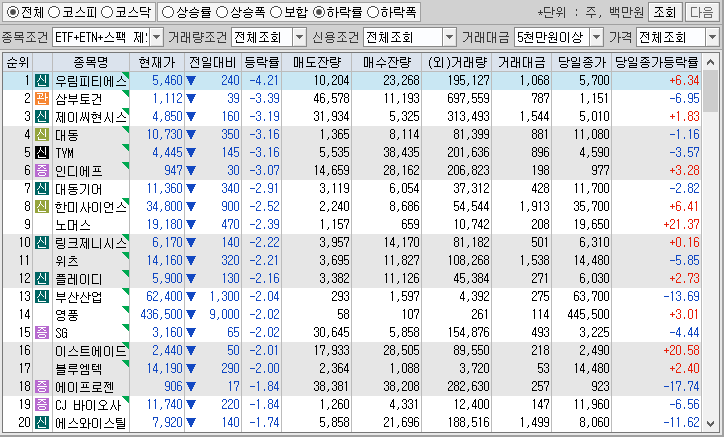Click the 신용조건 전체조회 field
This screenshot has width=724, height=437.
[404, 37]
